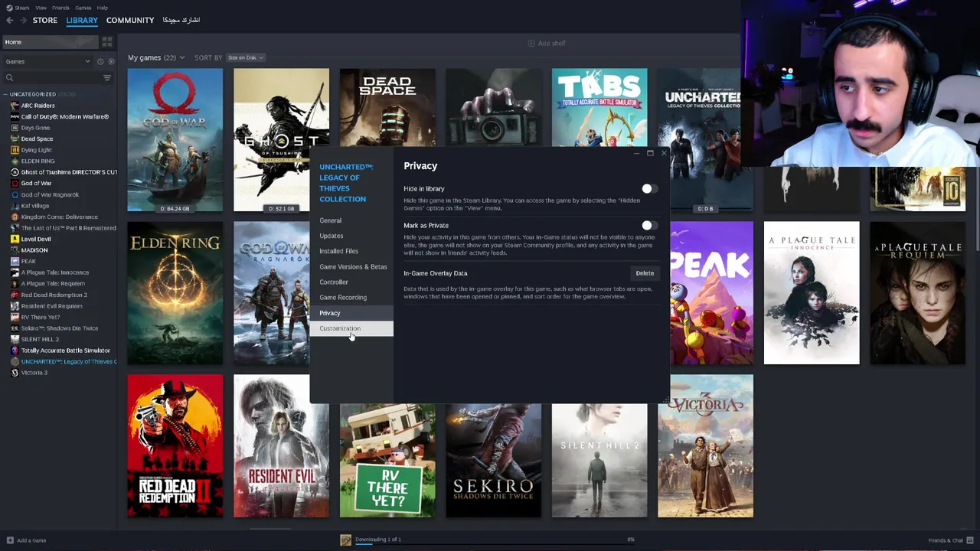
Task: Click the ready-to-play filter icon
Action: [111, 61]
